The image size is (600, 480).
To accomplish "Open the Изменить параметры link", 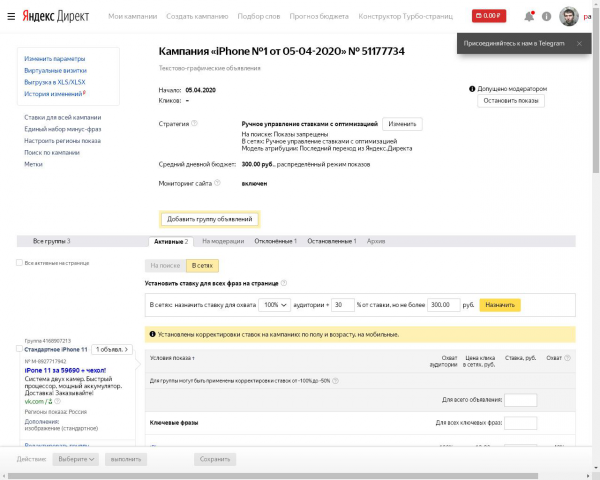I will pos(55,59).
